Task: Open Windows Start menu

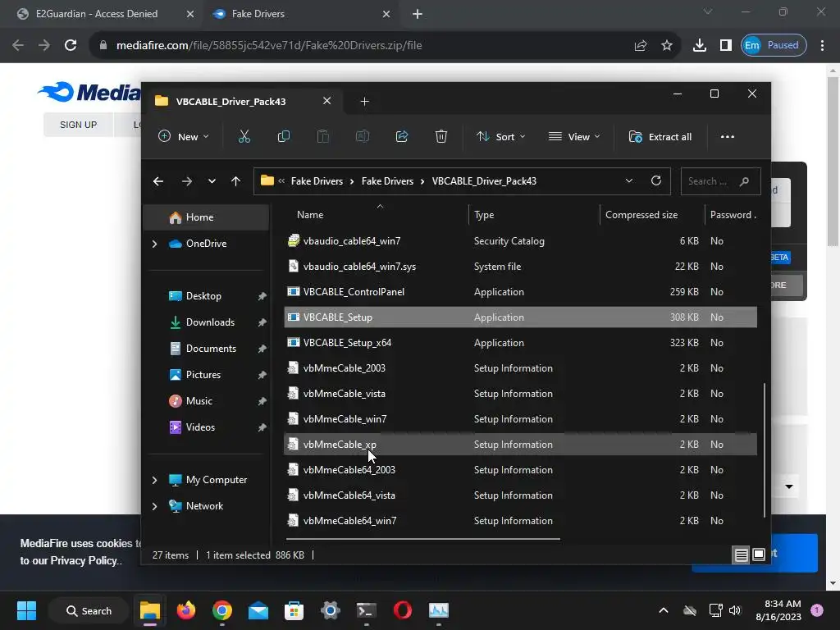Action: (x=26, y=610)
